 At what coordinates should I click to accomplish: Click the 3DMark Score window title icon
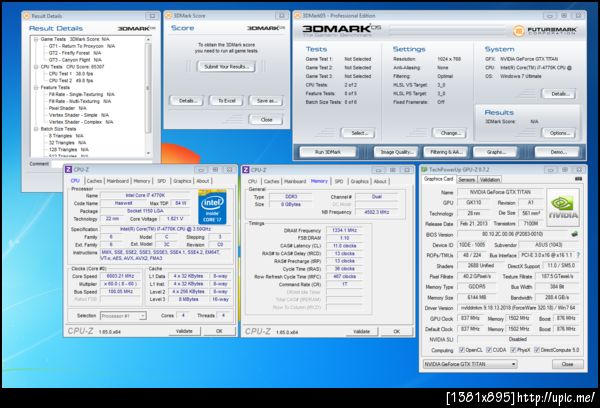tap(171, 17)
